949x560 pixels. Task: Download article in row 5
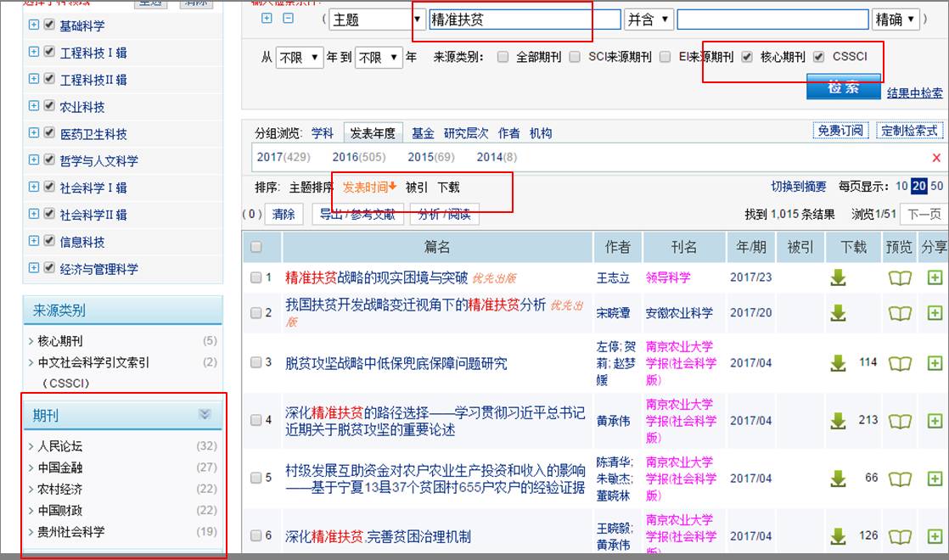click(839, 479)
